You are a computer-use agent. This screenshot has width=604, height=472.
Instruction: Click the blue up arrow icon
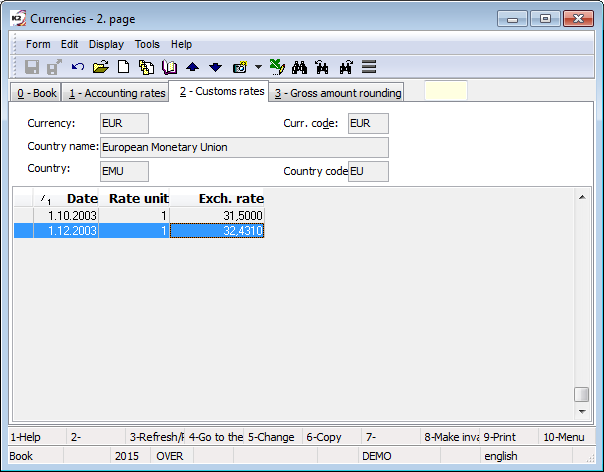(192, 67)
